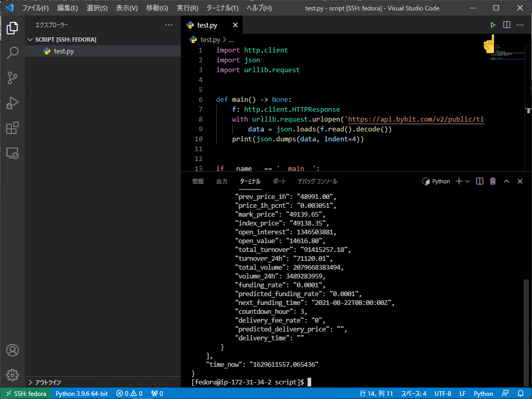Open the Explorer view in activity bar
The image size is (532, 399).
point(12,28)
